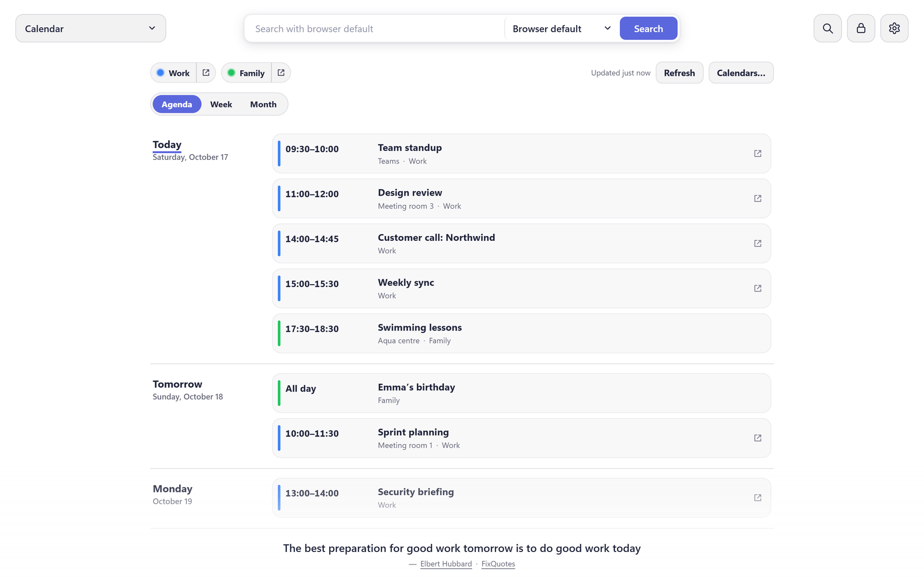Viewport: 924px width, 578px height.
Task: Click the blue Search button
Action: click(x=648, y=28)
